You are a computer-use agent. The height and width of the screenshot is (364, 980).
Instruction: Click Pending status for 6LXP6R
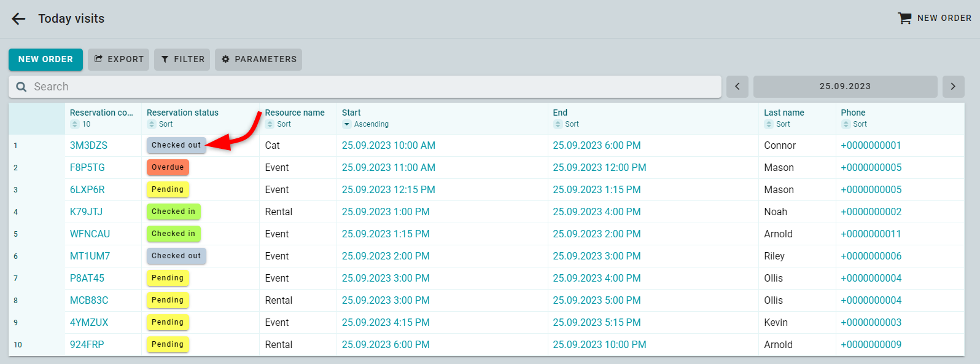[168, 189]
